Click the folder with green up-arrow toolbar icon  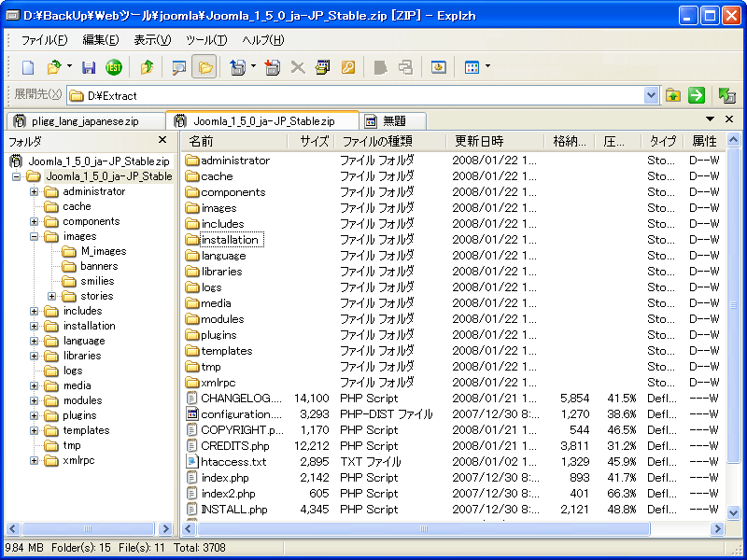tap(147, 67)
